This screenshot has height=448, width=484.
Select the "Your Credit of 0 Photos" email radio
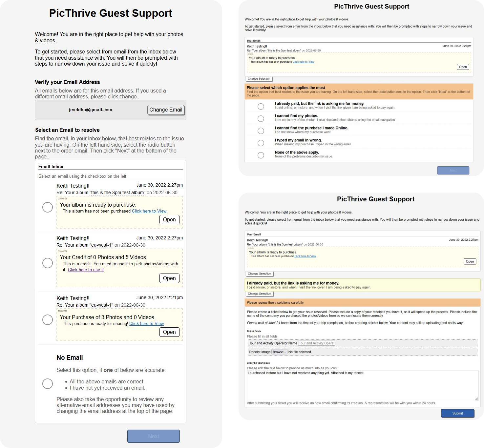48,263
